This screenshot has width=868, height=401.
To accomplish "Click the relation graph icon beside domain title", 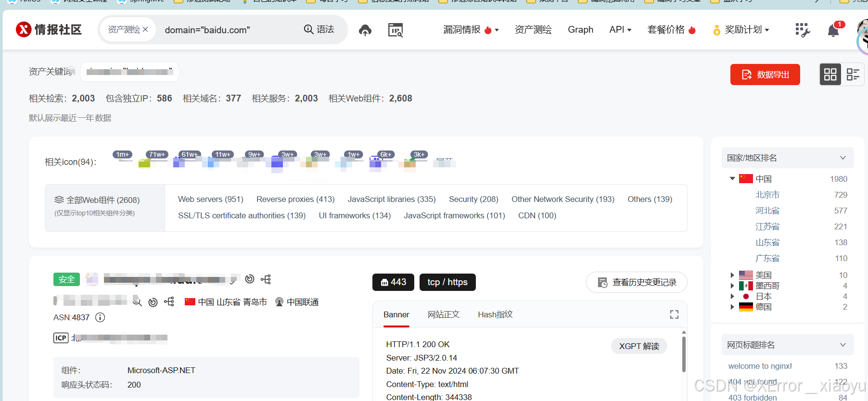I will click(x=266, y=279).
